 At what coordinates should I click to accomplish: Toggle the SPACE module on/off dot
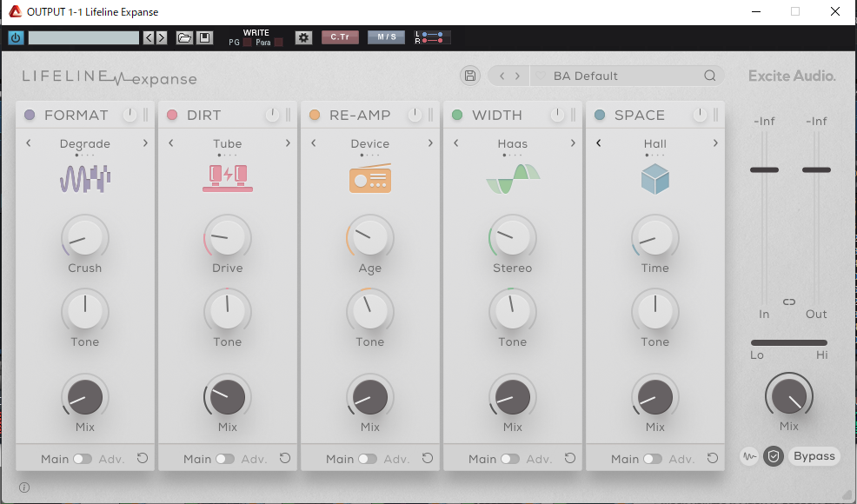(x=600, y=115)
